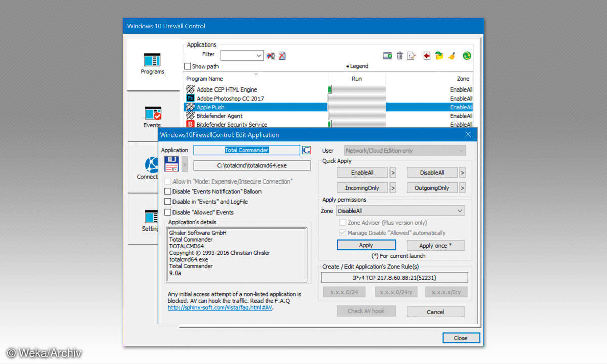Click the Total Commander application name field
The height and width of the screenshot is (364, 607).
click(x=247, y=150)
